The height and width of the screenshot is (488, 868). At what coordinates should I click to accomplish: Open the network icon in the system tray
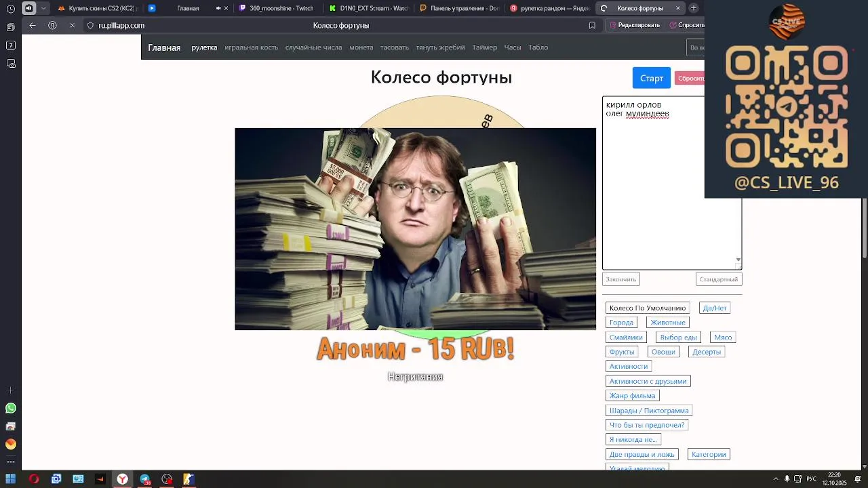797,479
